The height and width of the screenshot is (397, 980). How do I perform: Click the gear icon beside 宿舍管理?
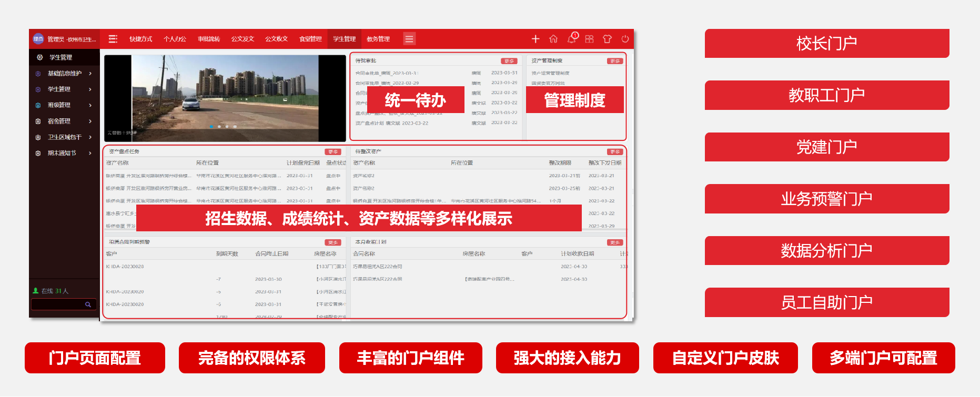pos(38,121)
